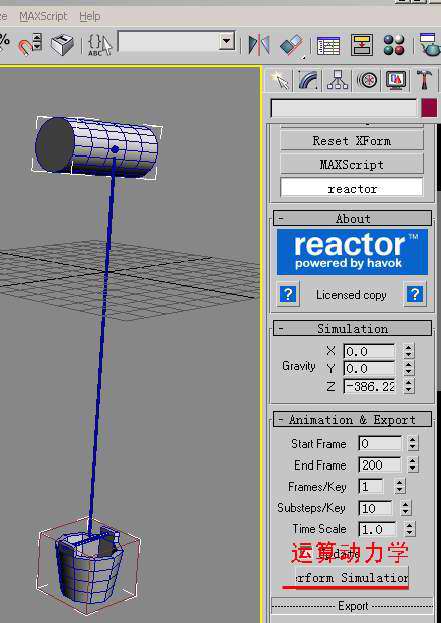
Task: Switch to the Hierarchy panel tab
Action: [337, 80]
